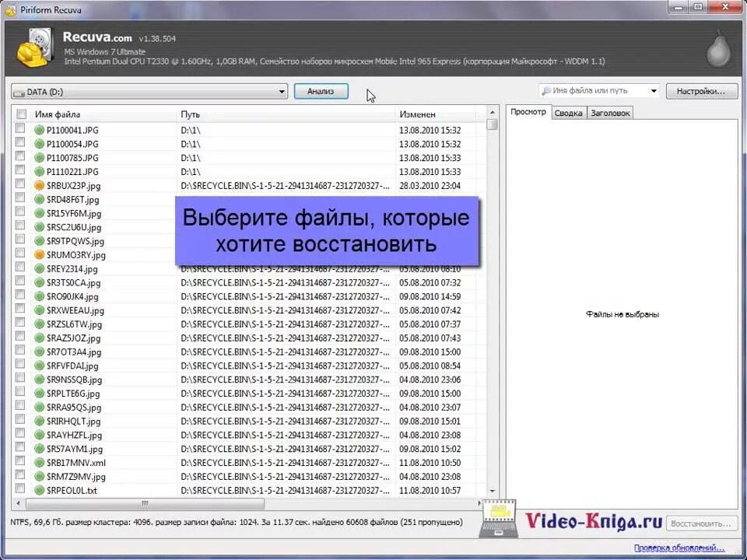Viewport: 747px width, 560px height.
Task: Switch to the Заголовок tab
Action: [x=610, y=114]
